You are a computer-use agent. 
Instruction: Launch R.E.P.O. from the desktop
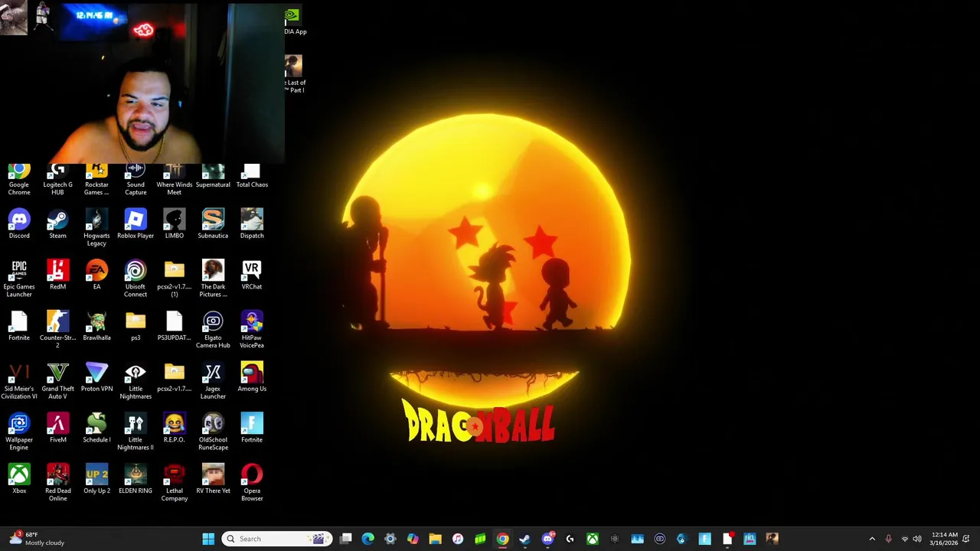(x=175, y=429)
